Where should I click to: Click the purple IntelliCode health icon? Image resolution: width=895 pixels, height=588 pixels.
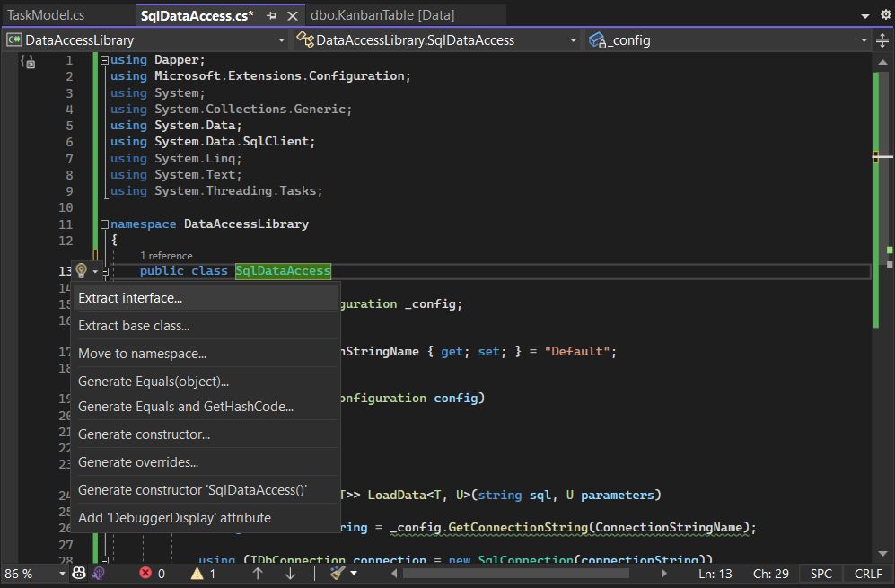coord(98,573)
